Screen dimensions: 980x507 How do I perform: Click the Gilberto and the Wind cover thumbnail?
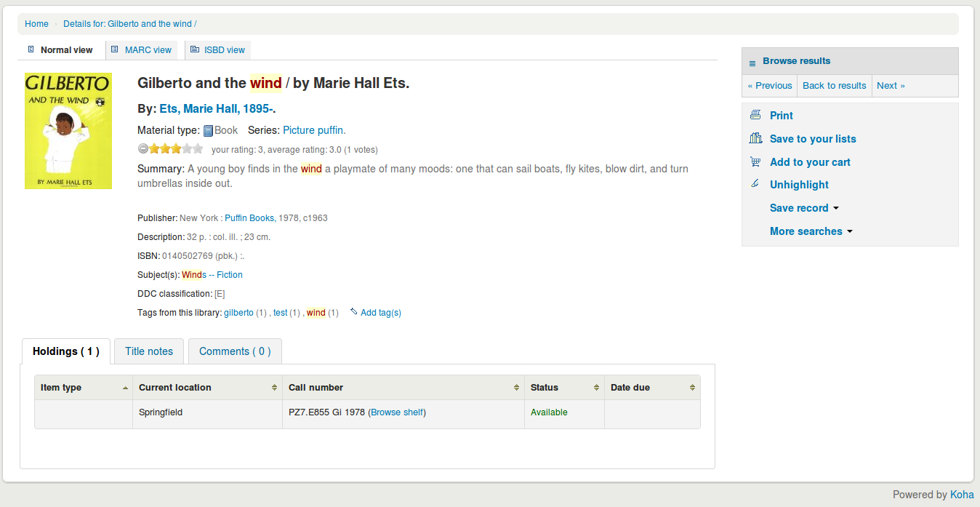(68, 130)
